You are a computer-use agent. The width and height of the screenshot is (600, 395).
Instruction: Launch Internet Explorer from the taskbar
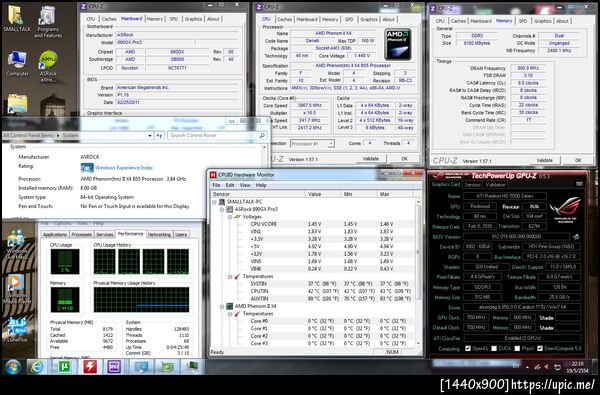(x=37, y=367)
